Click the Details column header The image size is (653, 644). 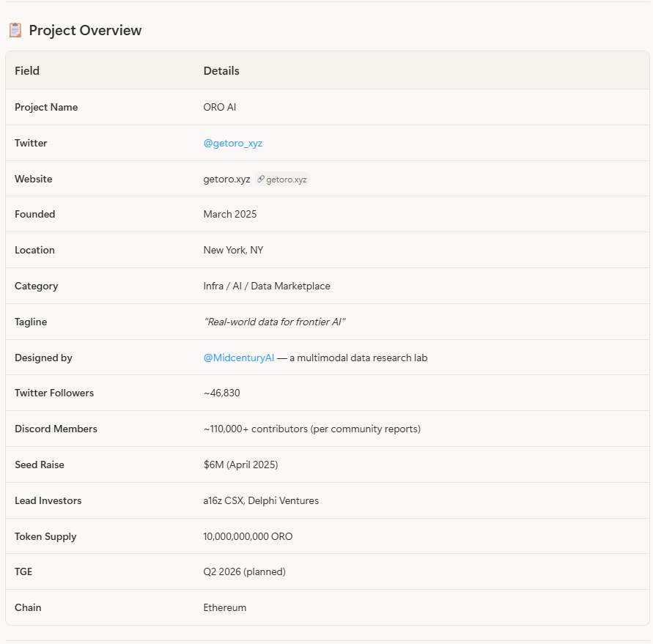[221, 71]
